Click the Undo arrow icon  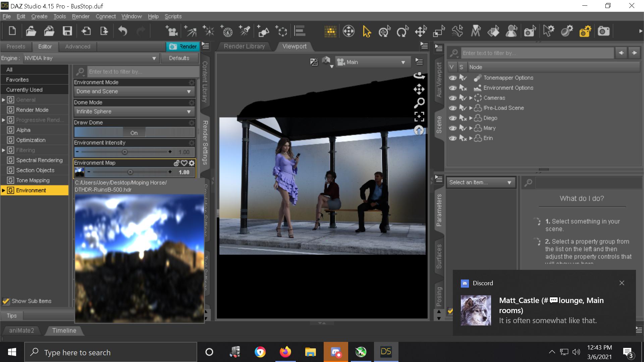[x=123, y=32]
